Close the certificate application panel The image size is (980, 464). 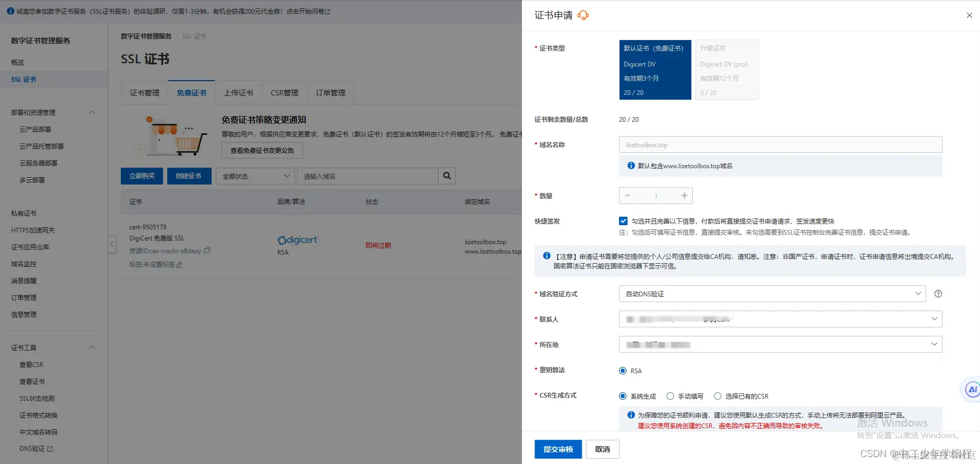[x=969, y=15]
